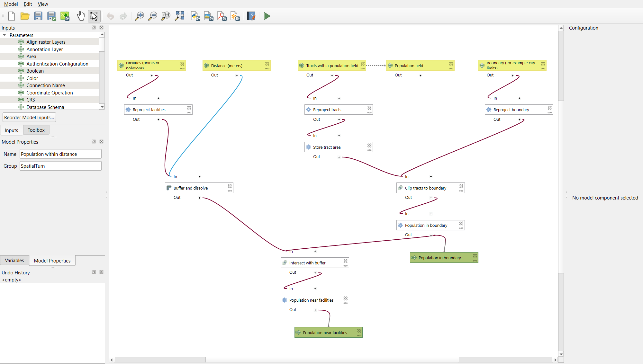Export model as SVG

click(235, 16)
